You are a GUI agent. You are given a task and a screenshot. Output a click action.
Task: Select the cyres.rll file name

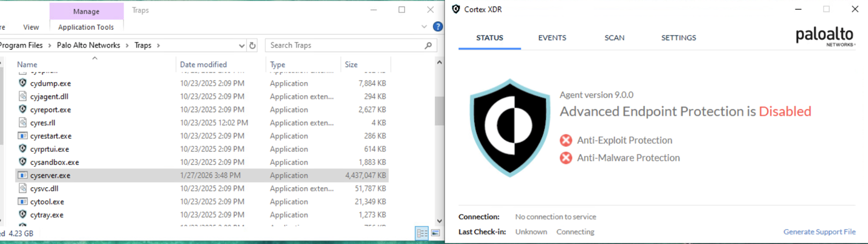(x=43, y=123)
